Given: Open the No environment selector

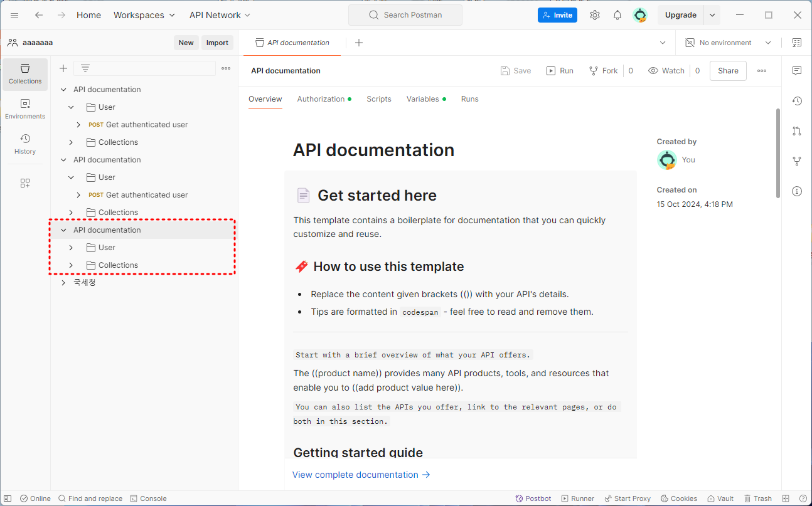Looking at the screenshot, I should pyautogui.click(x=728, y=43).
